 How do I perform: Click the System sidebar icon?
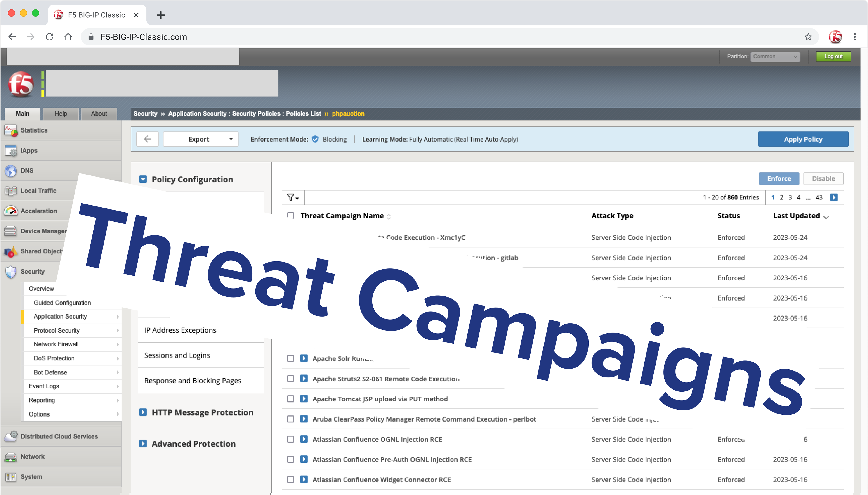point(11,477)
